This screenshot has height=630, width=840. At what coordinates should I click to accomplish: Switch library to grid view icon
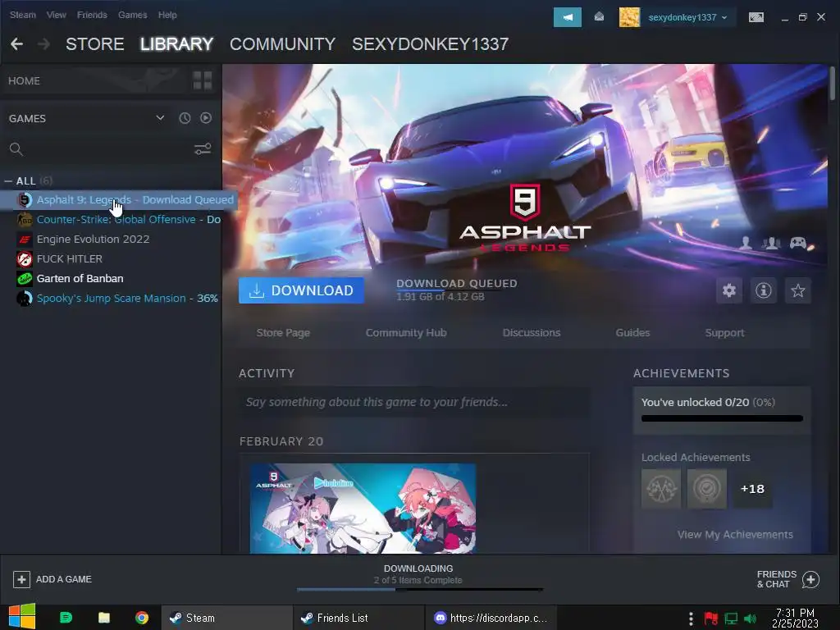point(203,80)
